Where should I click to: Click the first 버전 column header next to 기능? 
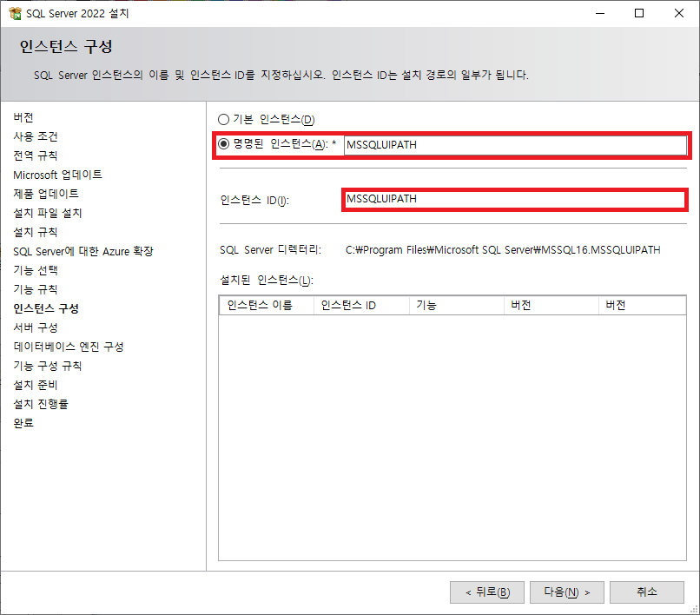click(551, 306)
